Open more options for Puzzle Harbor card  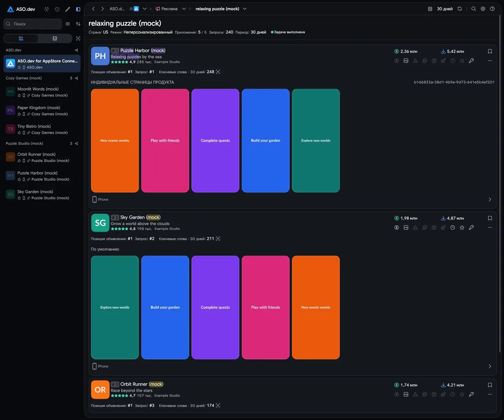(x=490, y=61)
